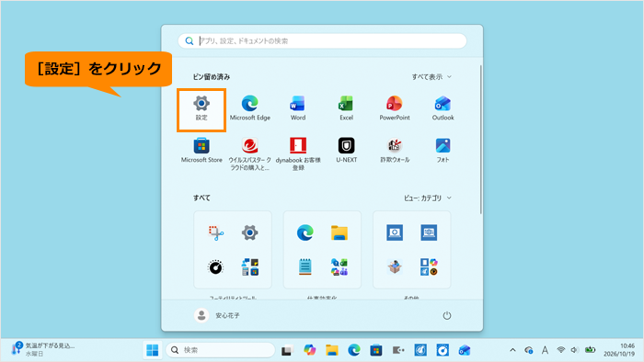Open the ウイルスバスター クラウド pinned app

tap(249, 154)
